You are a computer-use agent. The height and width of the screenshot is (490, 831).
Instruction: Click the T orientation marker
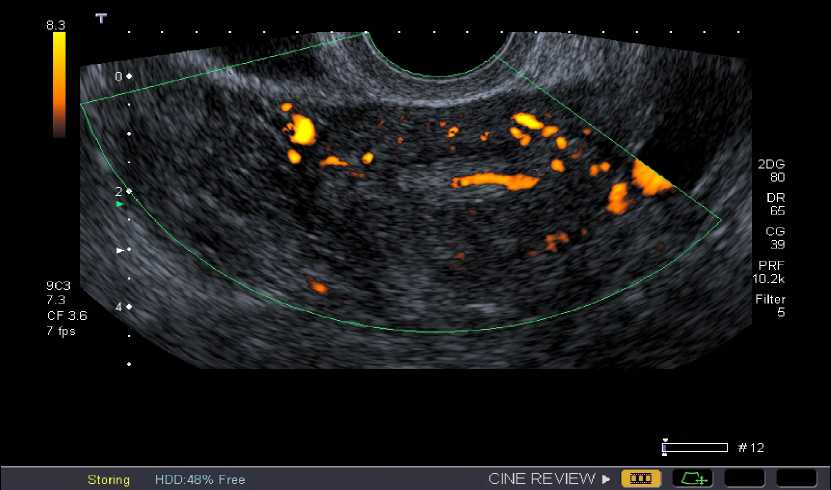tap(101, 19)
